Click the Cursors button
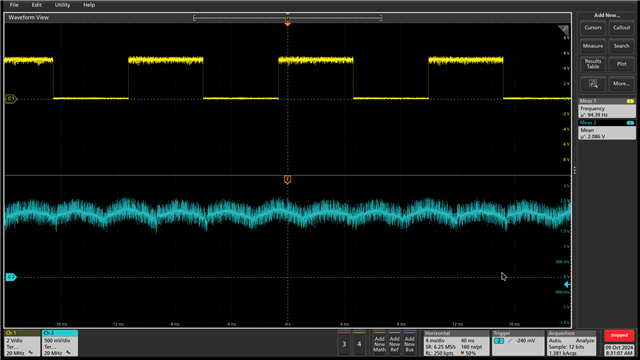The image size is (640, 360). pyautogui.click(x=593, y=28)
